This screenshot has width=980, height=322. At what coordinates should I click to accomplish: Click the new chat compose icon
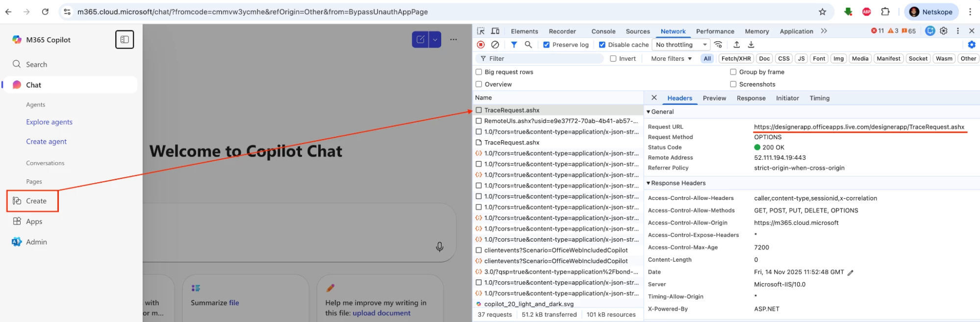point(420,40)
